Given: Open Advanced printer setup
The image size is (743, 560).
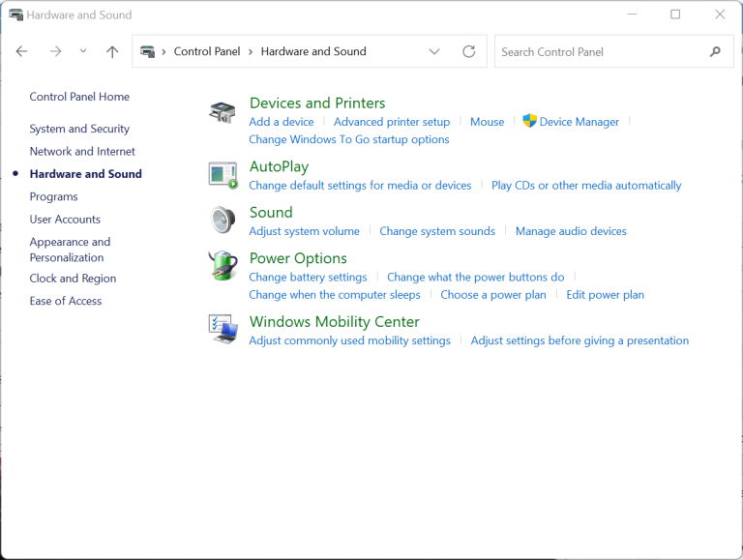Looking at the screenshot, I should click(392, 122).
